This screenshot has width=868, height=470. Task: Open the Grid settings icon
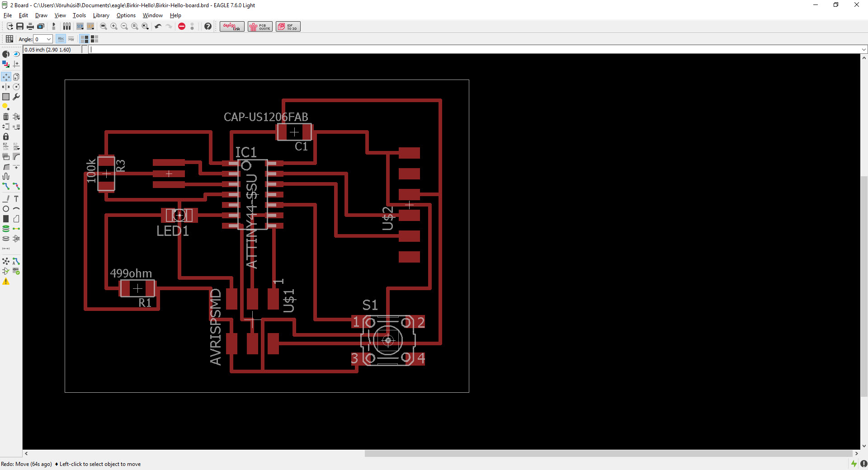click(9, 39)
